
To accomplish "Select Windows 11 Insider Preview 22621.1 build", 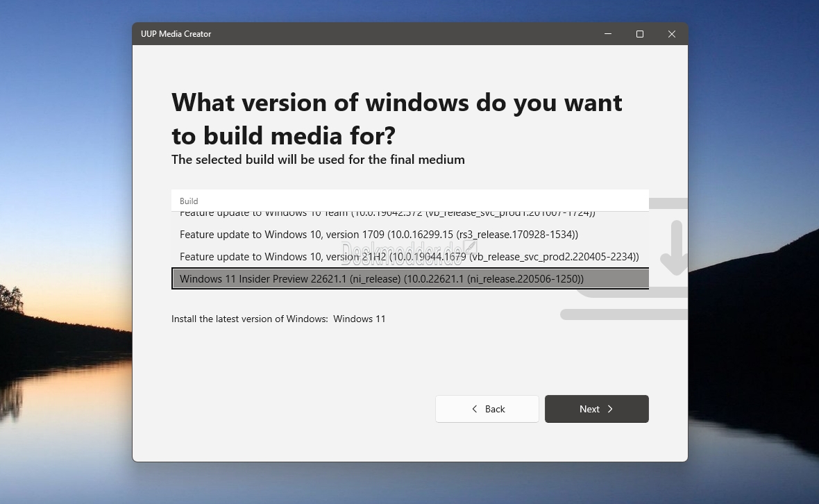I will 410,278.
